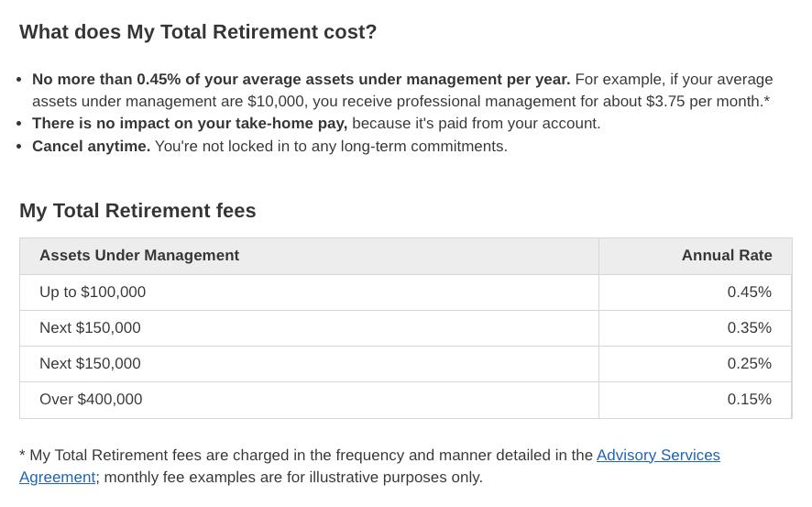This screenshot has width=812, height=507.
Task: Click the 'Next $150,000' cell with 0.25% rate
Action: tap(90, 364)
